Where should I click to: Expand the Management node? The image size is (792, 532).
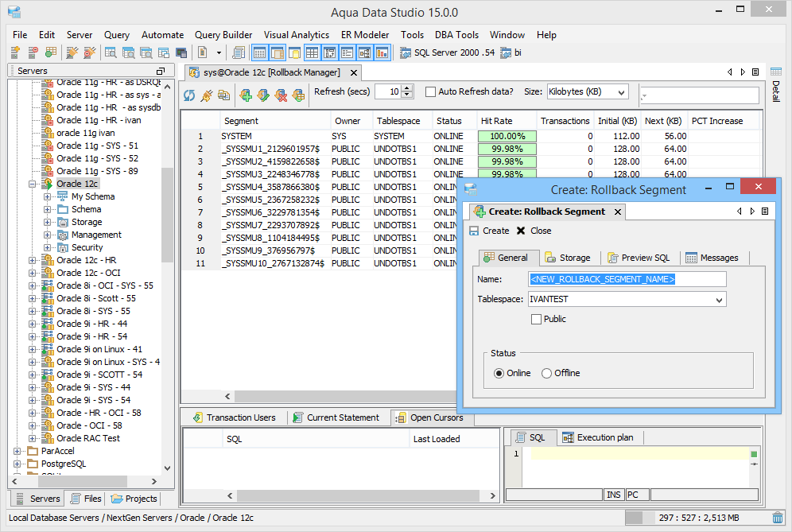[x=47, y=235]
